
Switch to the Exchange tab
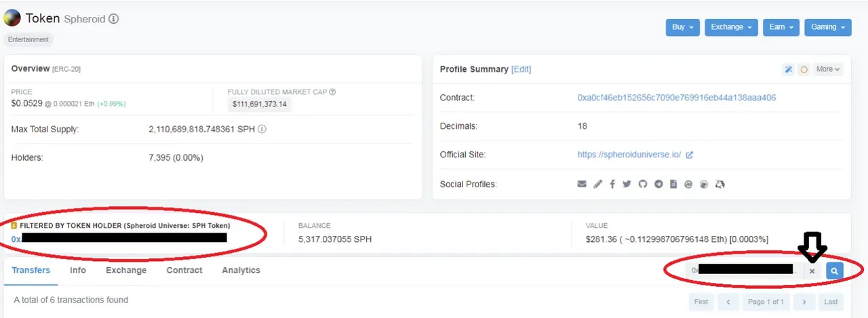pos(126,270)
